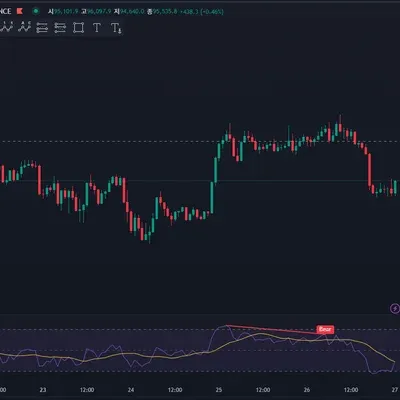This screenshot has width=400, height=400.
Task: Select the anchored text tool with arrow
Action: click(116, 28)
